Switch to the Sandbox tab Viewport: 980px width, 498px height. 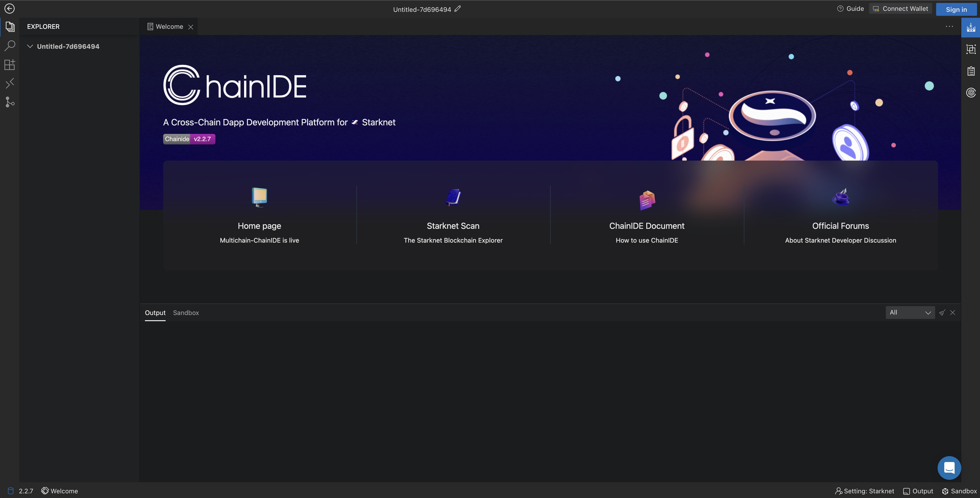[186, 313]
